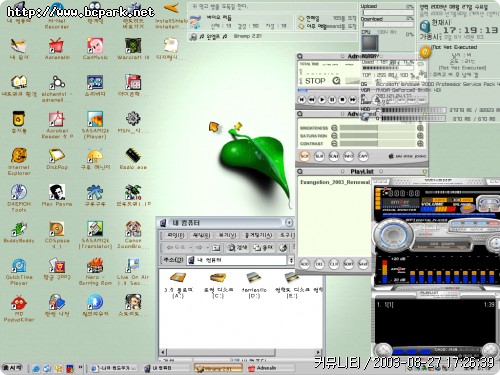Open the Internet Explorer desktop icon
Image resolution: width=500 pixels, height=375 pixels.
[x=19, y=162]
